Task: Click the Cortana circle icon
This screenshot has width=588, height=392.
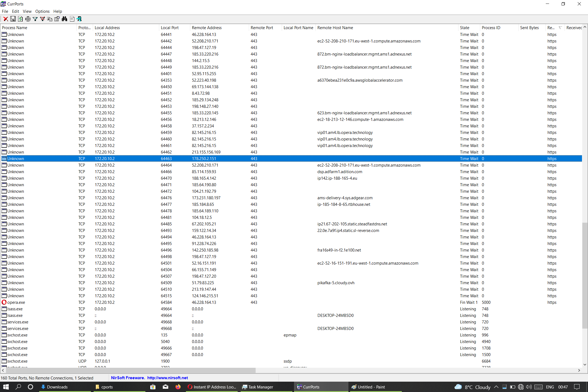Action: 30,387
